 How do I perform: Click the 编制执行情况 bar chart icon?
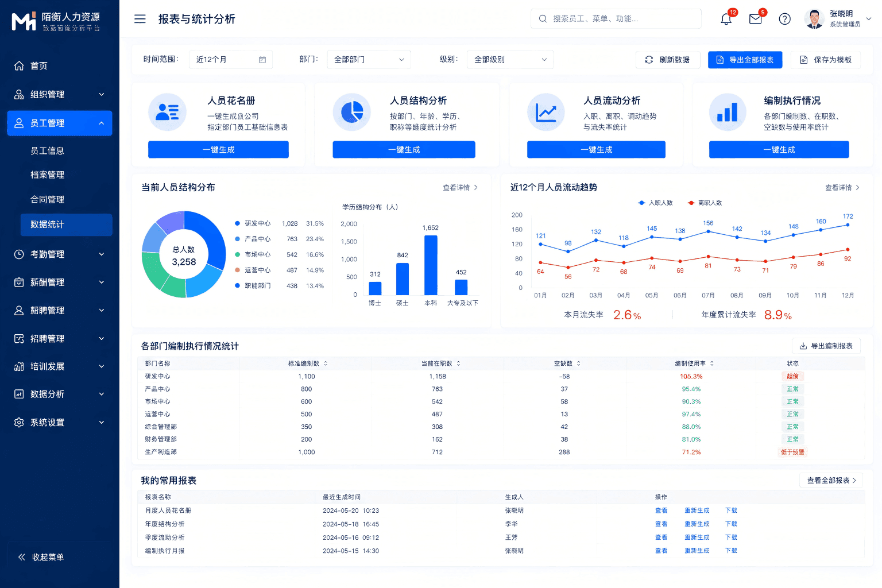728,112
